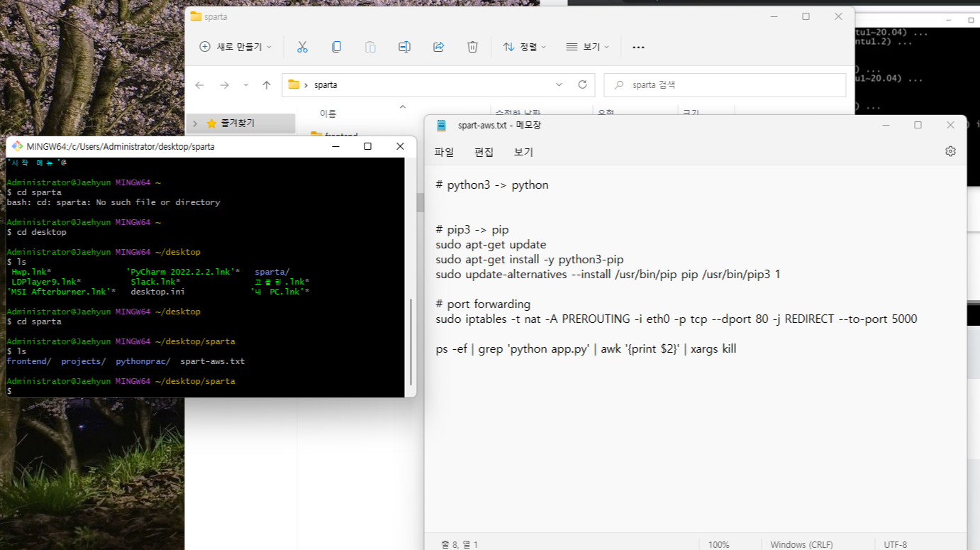The height and width of the screenshot is (550, 980).
Task: Click 'pythonprac/' in the terminal output
Action: (x=143, y=361)
